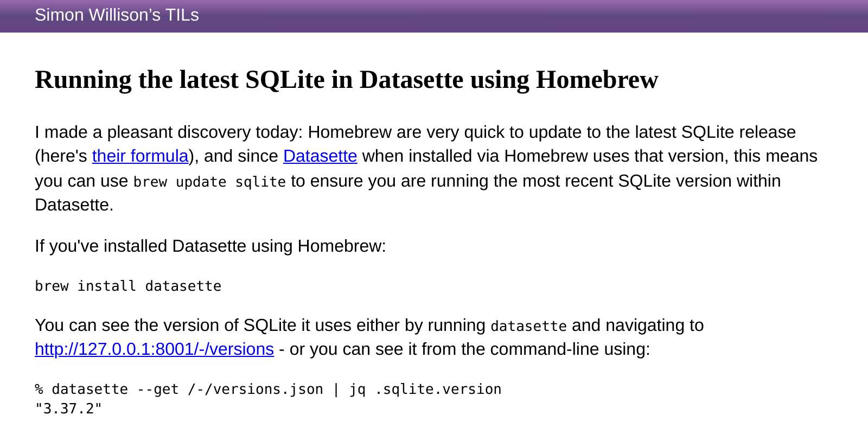Screen dimensions: 868x434
Task: Click the inline "datasette" code word
Action: 528,327
